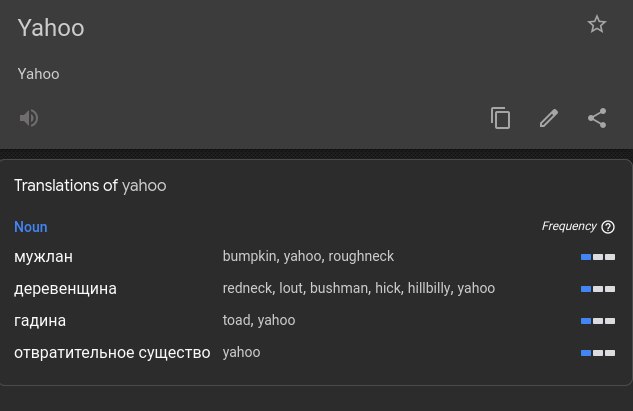Click the frequency bar for деревенщина
Viewport: 633px width, 411px height.
598,289
